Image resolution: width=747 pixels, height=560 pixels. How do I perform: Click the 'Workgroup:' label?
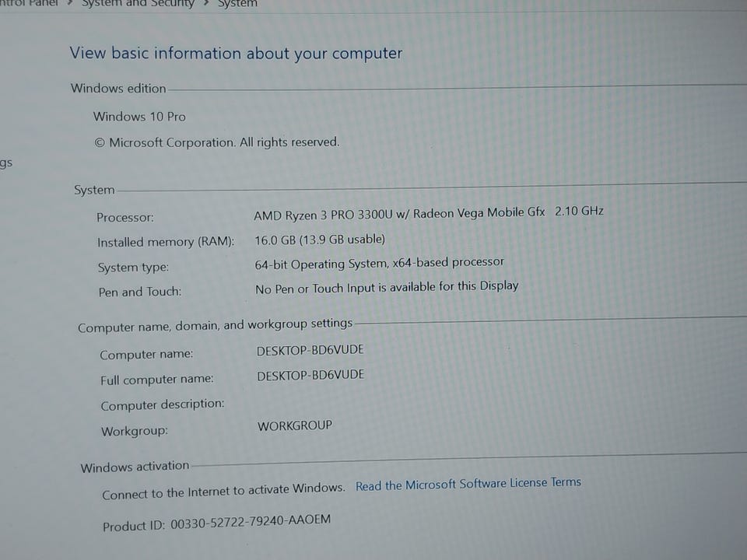pos(135,431)
